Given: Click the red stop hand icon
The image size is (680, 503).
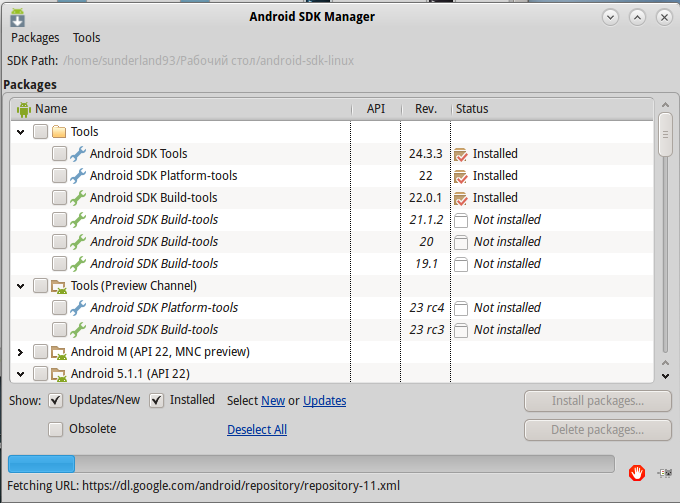Looking at the screenshot, I should [637, 473].
